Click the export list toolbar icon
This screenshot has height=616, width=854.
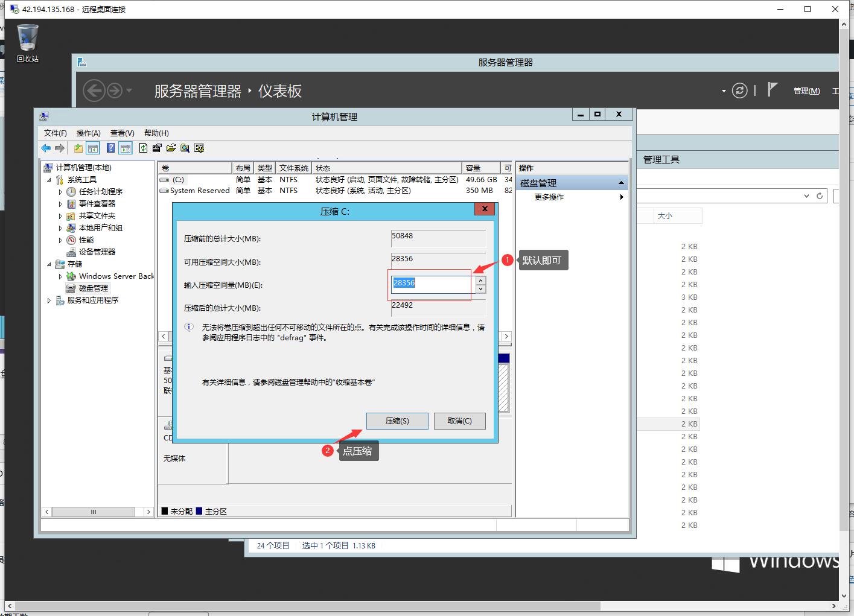coord(157,148)
